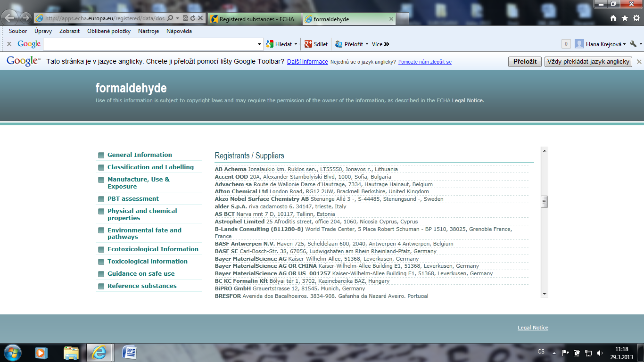This screenshot has width=644, height=362.
Task: Open the Soubor menu
Action: (x=18, y=31)
